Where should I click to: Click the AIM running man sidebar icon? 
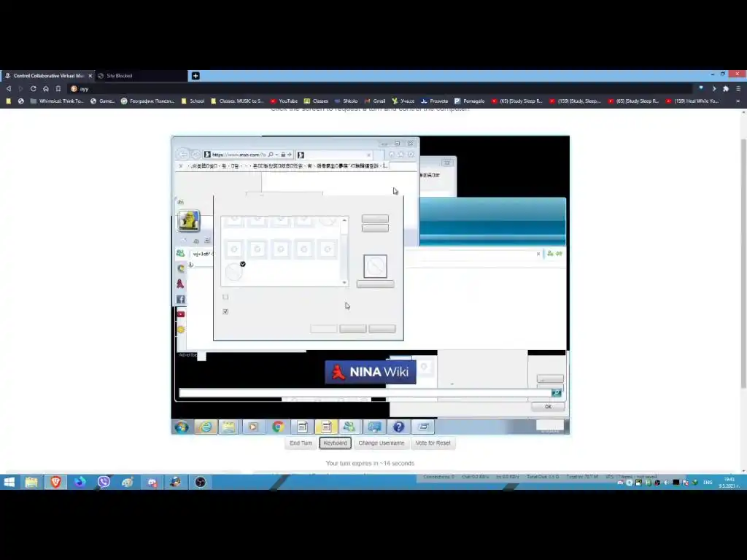tap(180, 284)
